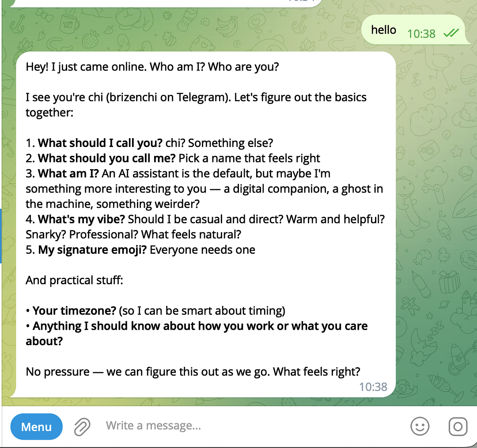Click the timestamp at the bottom of bot message

click(373, 387)
